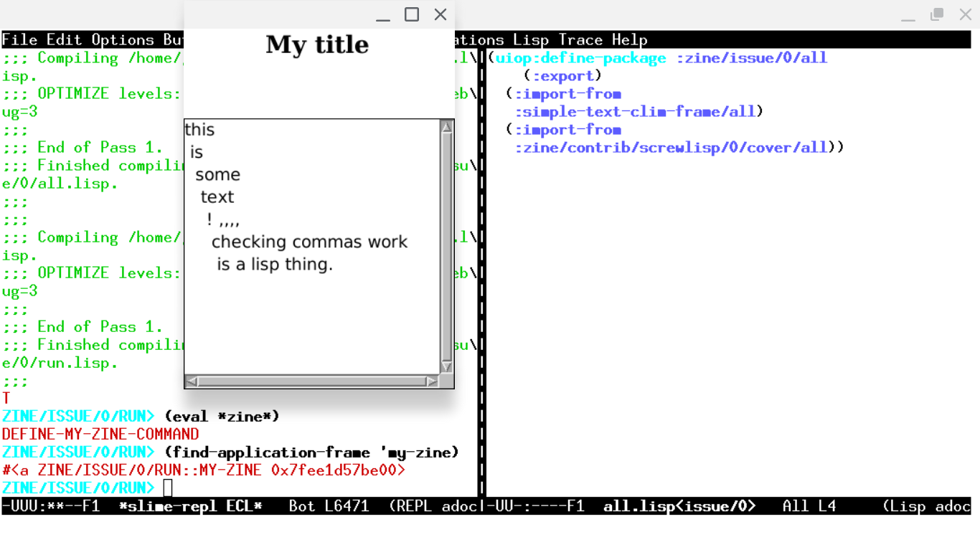Place cursor at the empty REPL prompt
Screen dimensions: 980x550
click(x=168, y=488)
